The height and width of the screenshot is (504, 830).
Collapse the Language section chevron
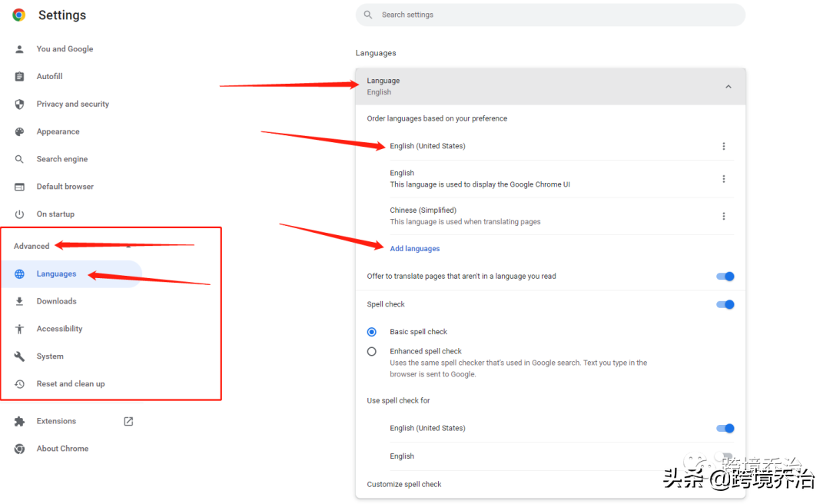click(729, 86)
